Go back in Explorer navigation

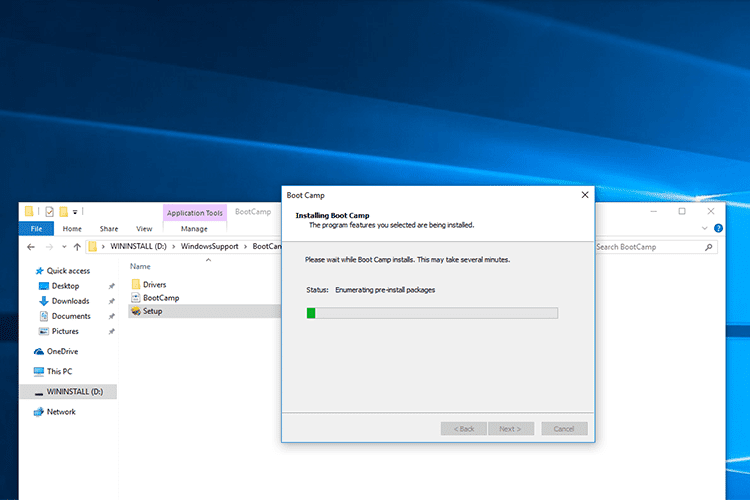31,247
